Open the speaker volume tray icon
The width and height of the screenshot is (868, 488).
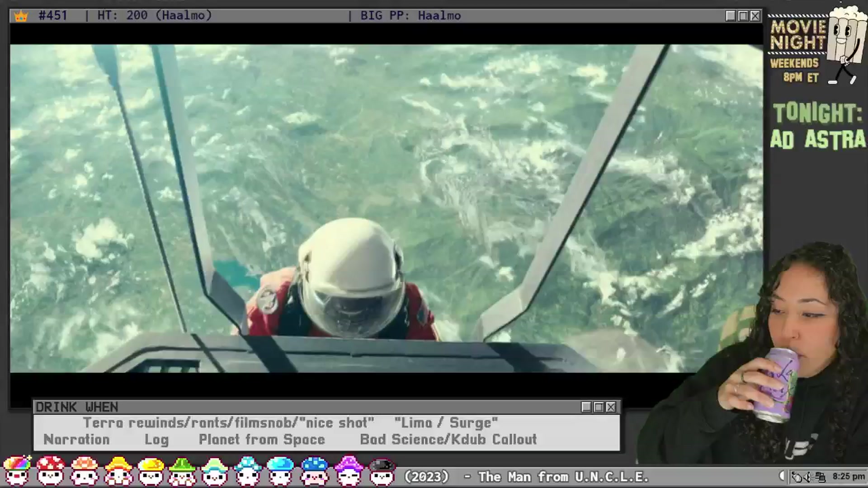pyautogui.click(x=808, y=477)
